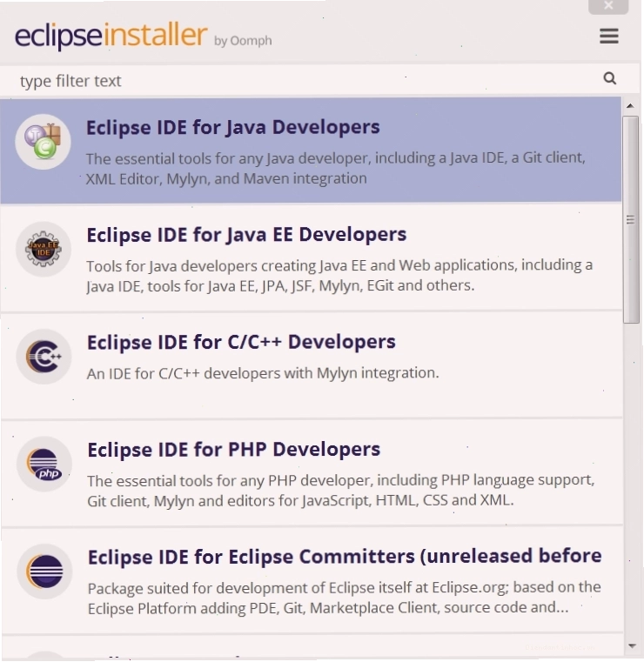Viewport: 644px width, 662px height.
Task: Open the hamburger menu icon
Action: point(609,36)
